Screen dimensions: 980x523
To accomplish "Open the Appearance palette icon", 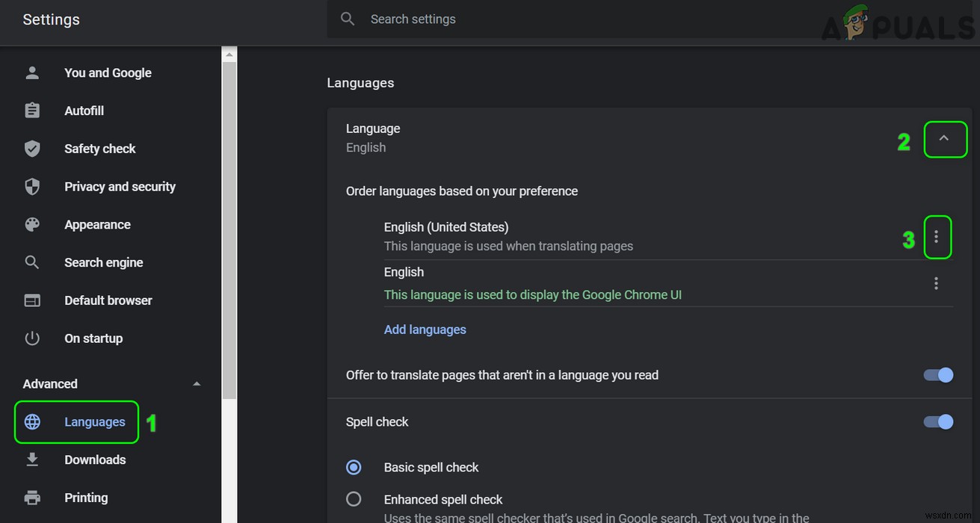I will [x=32, y=224].
